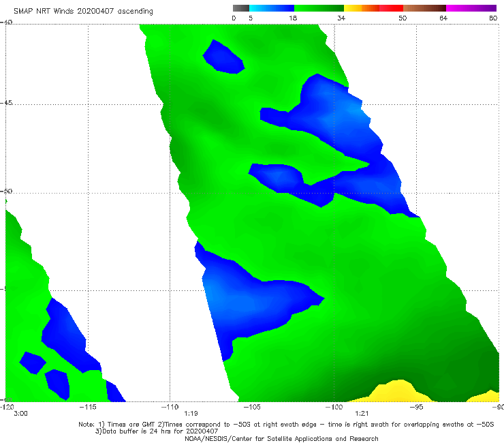Click the color bar label '18'
504x443 pixels.
[293, 18]
